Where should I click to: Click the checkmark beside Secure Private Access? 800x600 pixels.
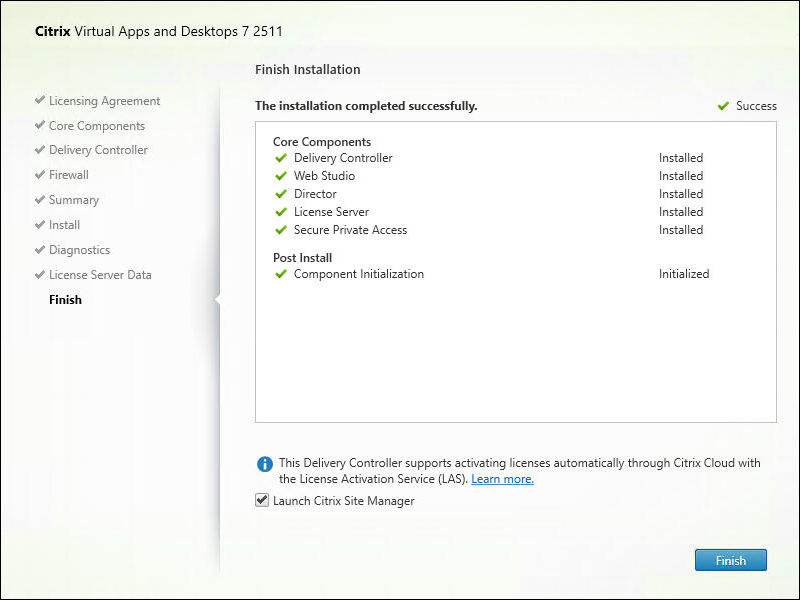click(281, 230)
